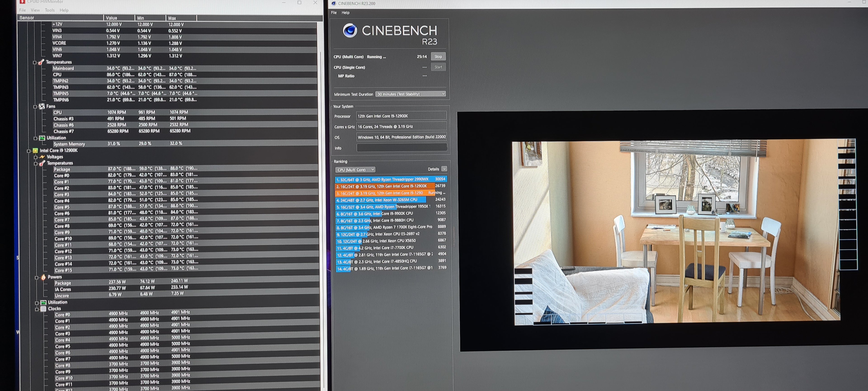Open HWMonitor Tools menu

(x=50, y=10)
